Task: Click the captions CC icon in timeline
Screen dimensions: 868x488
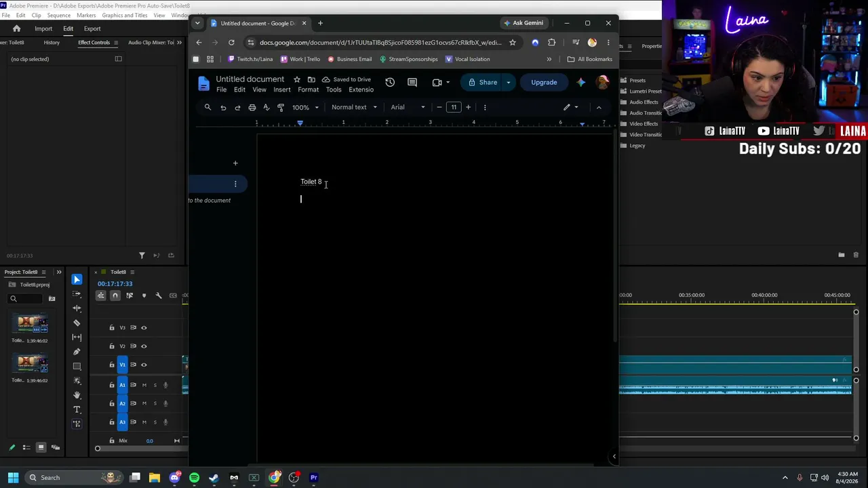Action: pos(173,296)
